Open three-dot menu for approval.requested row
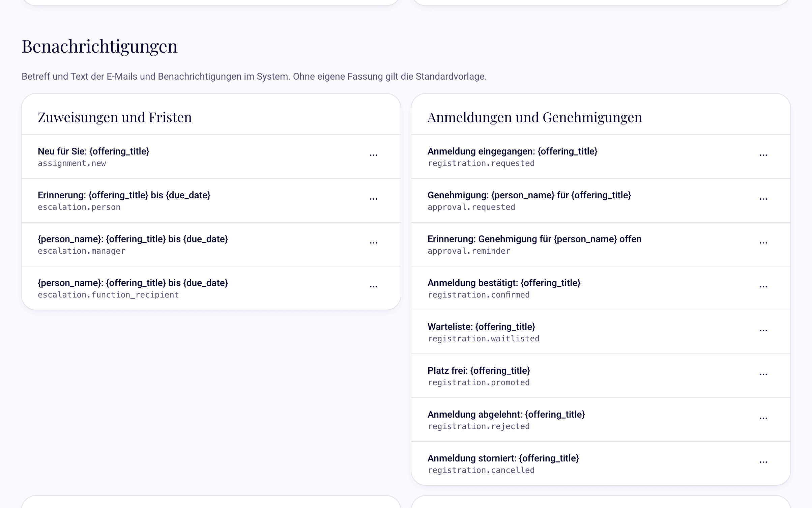Image resolution: width=812 pixels, height=508 pixels. pos(763,199)
